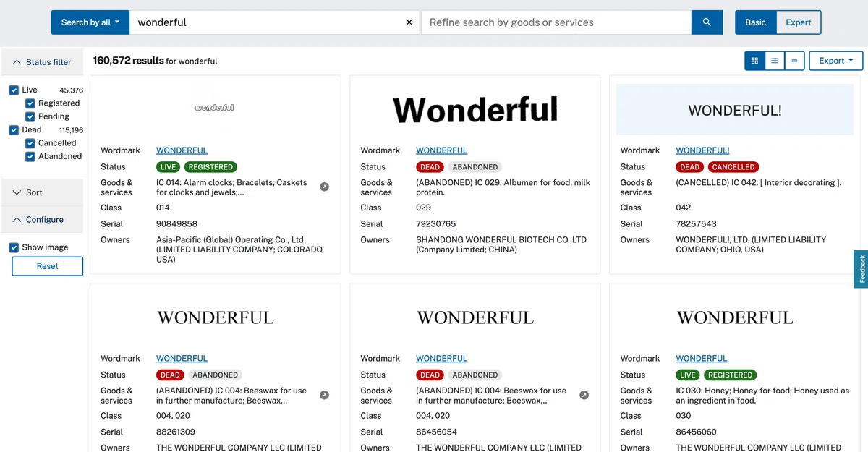Click the Dead count 115,196
This screenshot has width=868, height=452.
71,130
